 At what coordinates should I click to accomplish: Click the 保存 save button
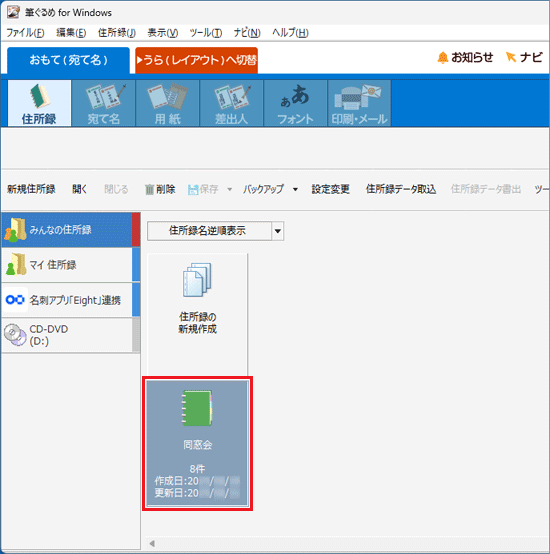point(203,189)
